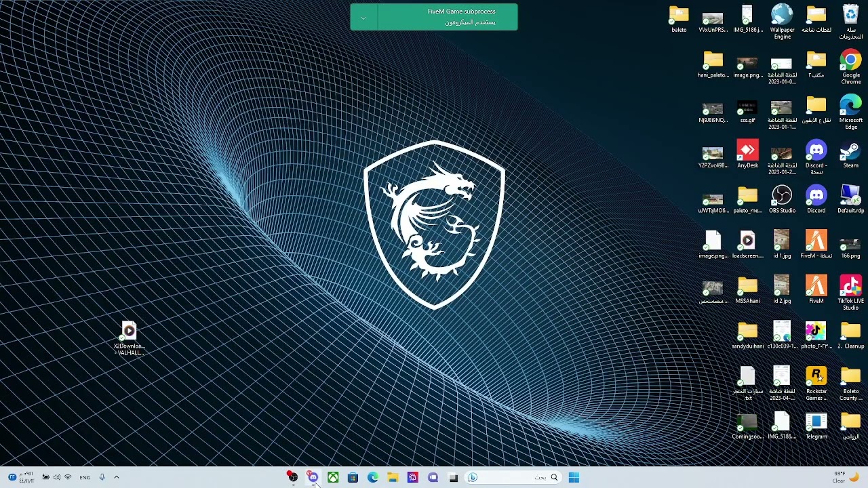Expand the FiveM microphone notification chevron

[x=363, y=18]
